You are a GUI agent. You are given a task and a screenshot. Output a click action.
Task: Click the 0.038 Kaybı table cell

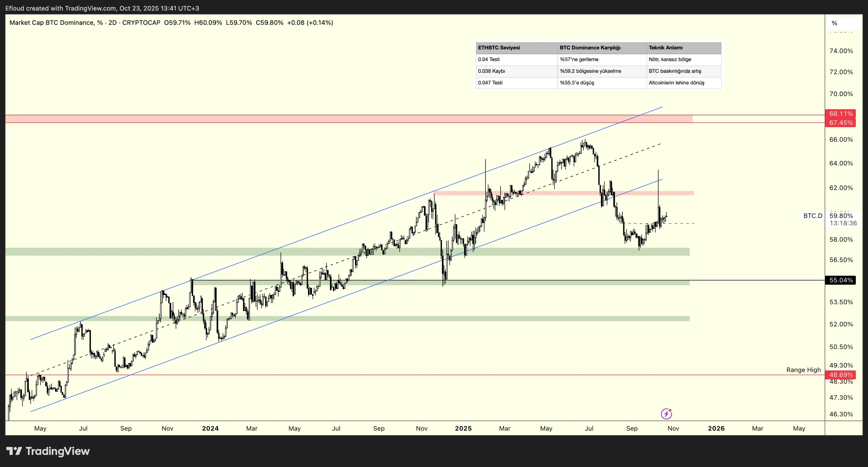492,71
